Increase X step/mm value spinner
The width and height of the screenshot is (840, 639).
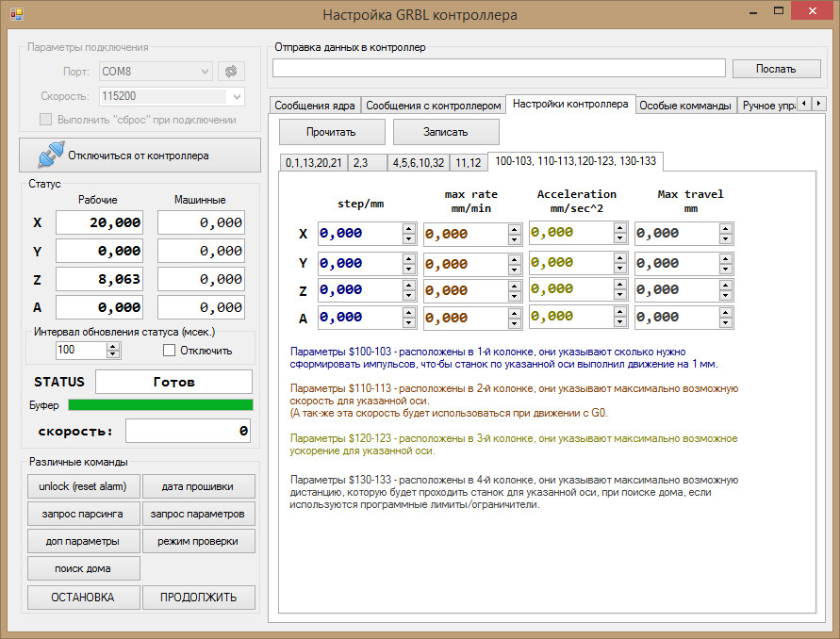409,228
